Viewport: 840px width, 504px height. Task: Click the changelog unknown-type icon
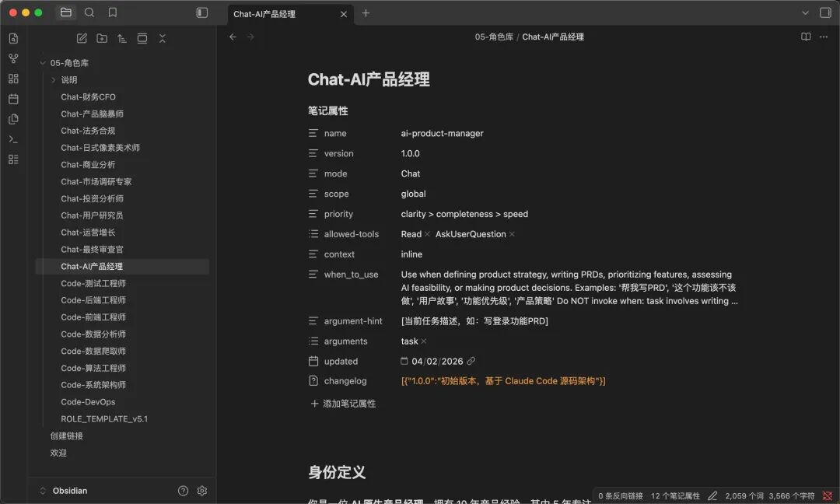(x=313, y=381)
